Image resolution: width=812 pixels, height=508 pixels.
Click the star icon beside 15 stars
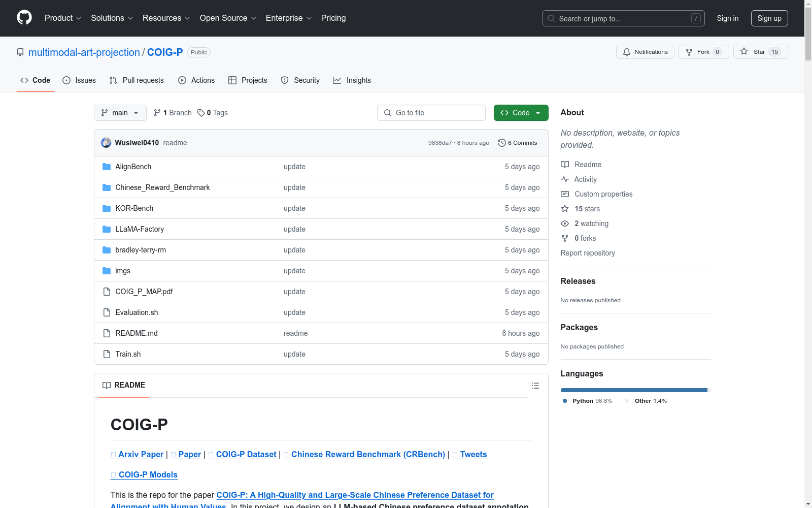click(565, 209)
